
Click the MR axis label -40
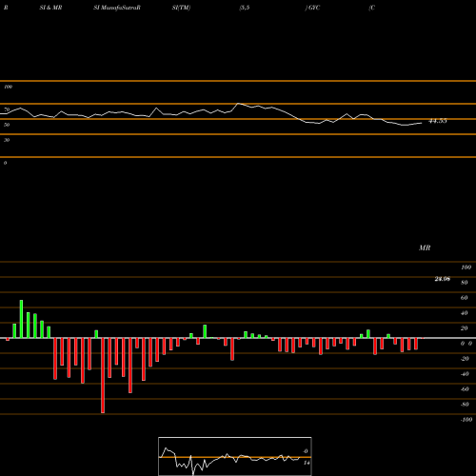465,374
